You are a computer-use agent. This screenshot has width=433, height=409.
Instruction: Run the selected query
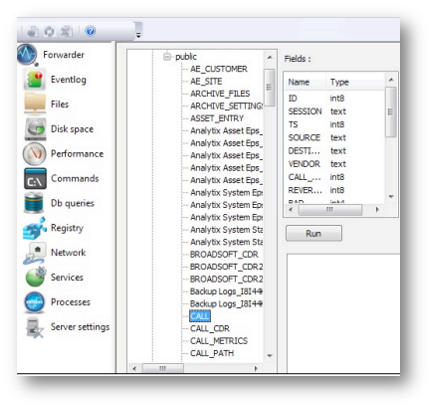tap(314, 233)
